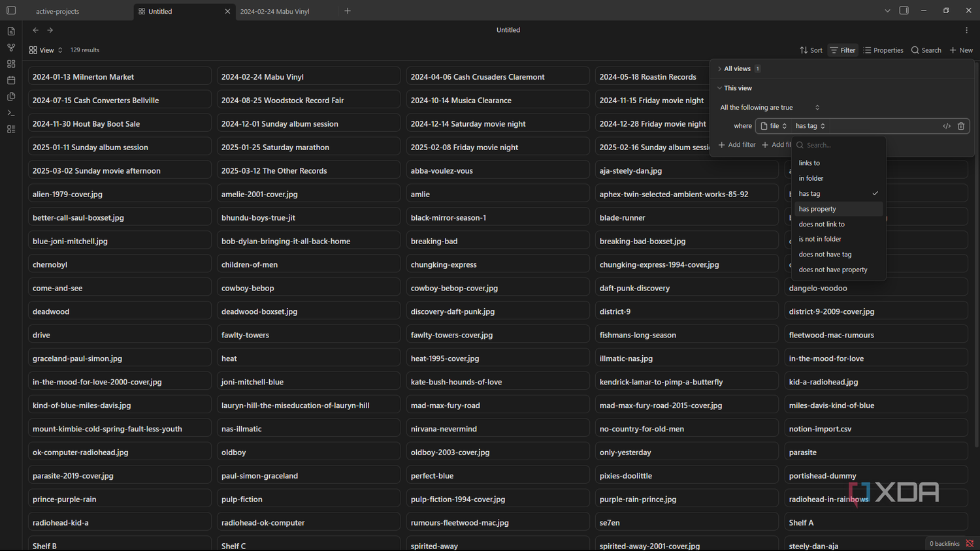Open templates icon in ribbon
Screen dimensions: 980x551
point(11,97)
